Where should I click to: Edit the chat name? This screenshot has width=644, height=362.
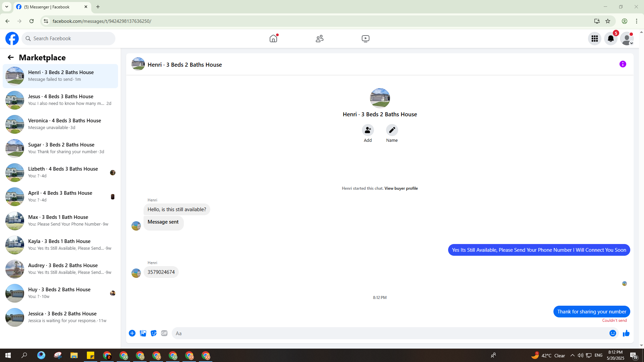point(392,130)
